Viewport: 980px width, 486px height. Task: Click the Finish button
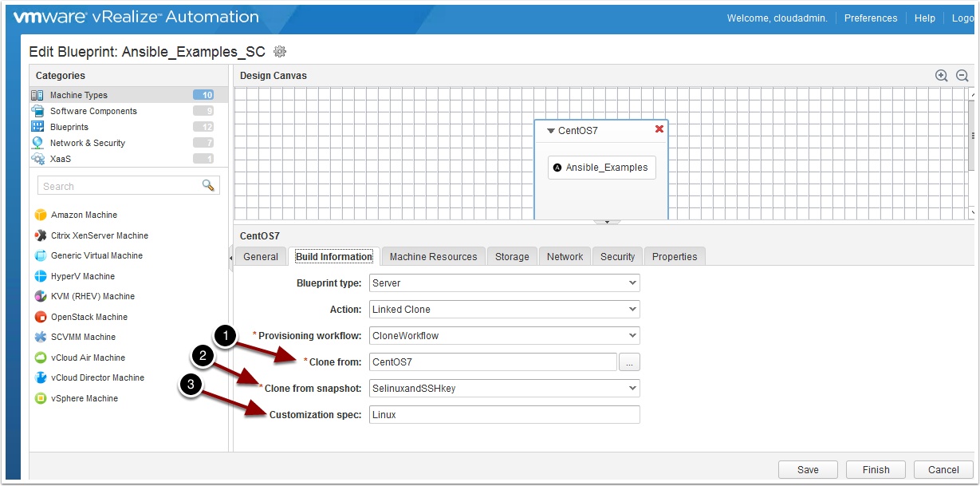[x=876, y=469]
